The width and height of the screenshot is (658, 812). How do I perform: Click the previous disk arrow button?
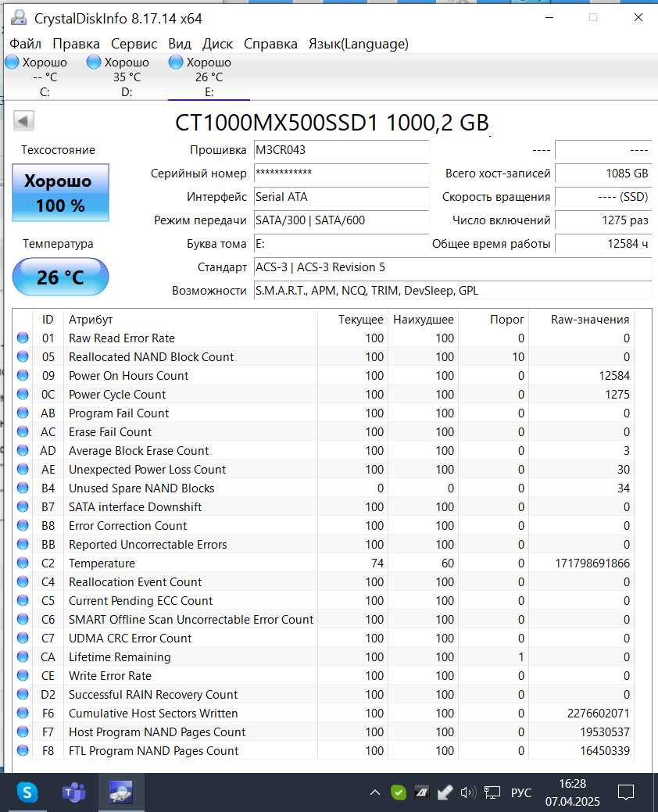(23, 121)
